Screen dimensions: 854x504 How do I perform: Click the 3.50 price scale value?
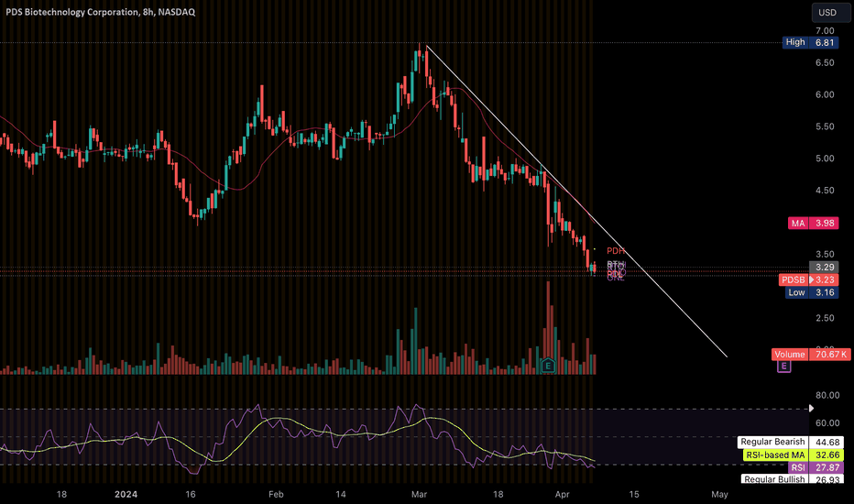(825, 254)
